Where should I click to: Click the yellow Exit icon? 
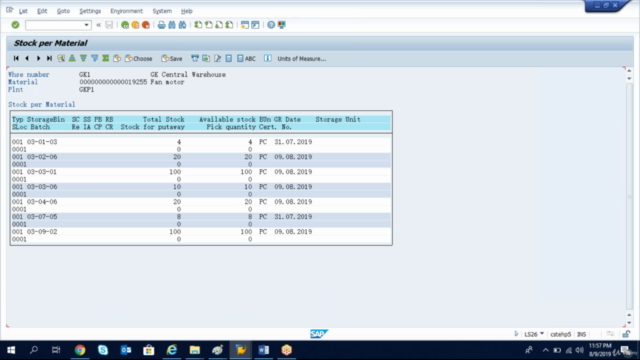pyautogui.click(x=135, y=25)
